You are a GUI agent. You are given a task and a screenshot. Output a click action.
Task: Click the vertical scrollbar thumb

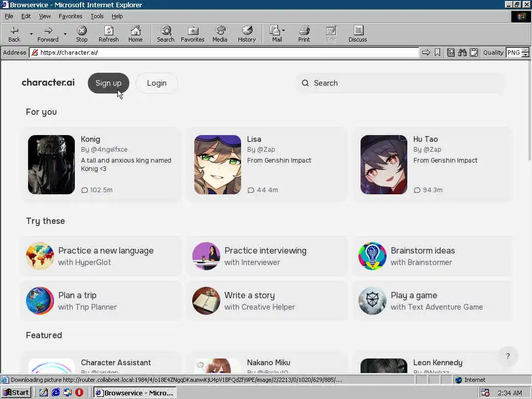point(529,110)
